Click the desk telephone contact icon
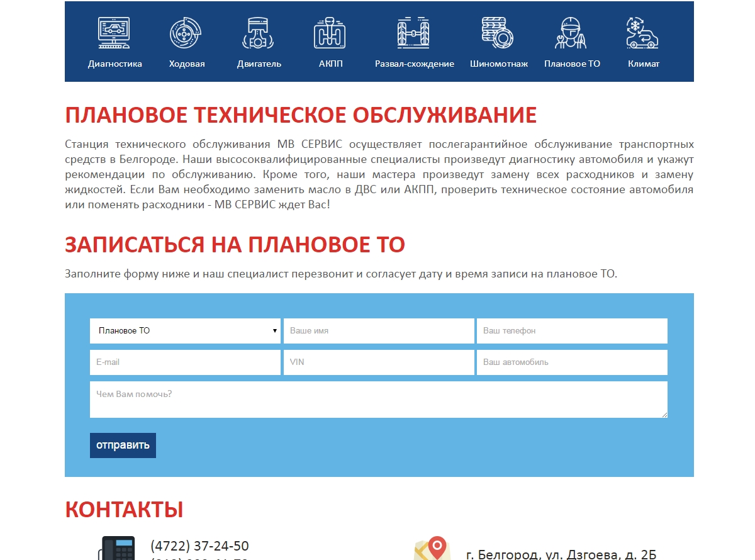This screenshot has height=560, width=755. coord(117,548)
